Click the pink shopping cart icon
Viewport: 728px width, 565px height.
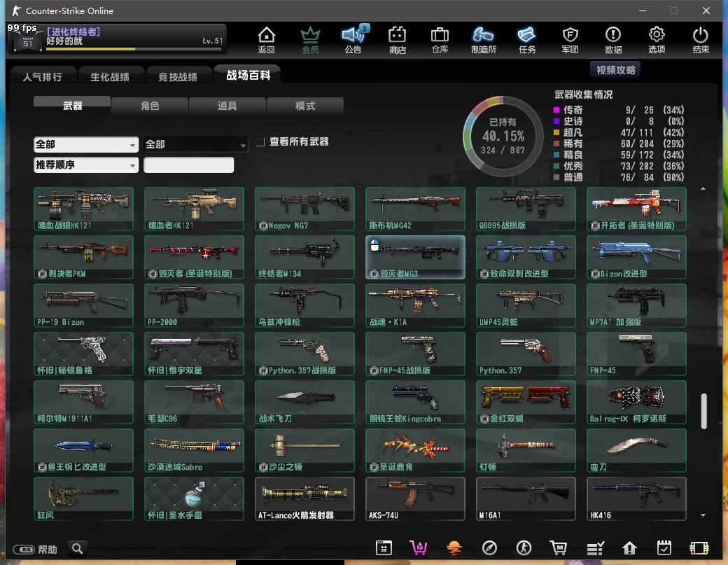click(419, 547)
